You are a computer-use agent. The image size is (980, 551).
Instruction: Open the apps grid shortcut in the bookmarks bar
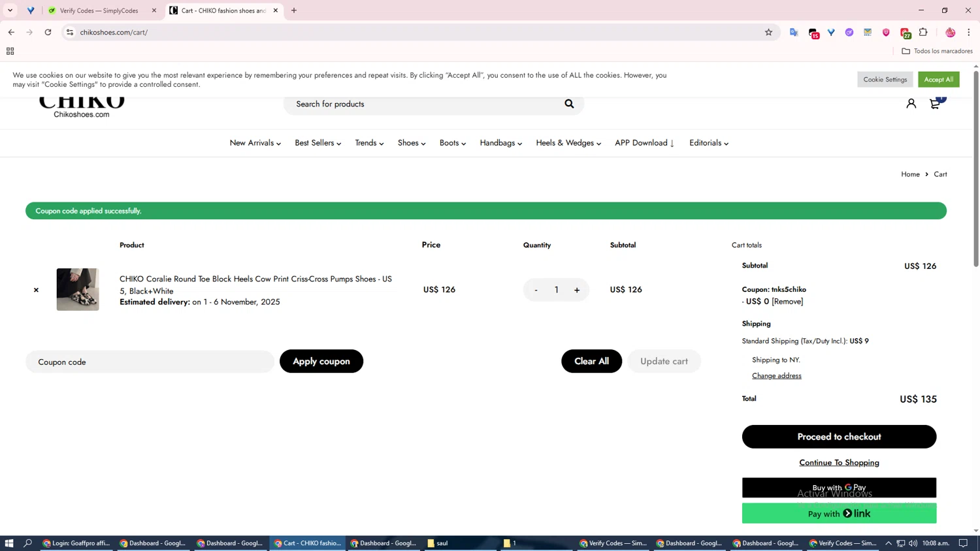pos(10,51)
